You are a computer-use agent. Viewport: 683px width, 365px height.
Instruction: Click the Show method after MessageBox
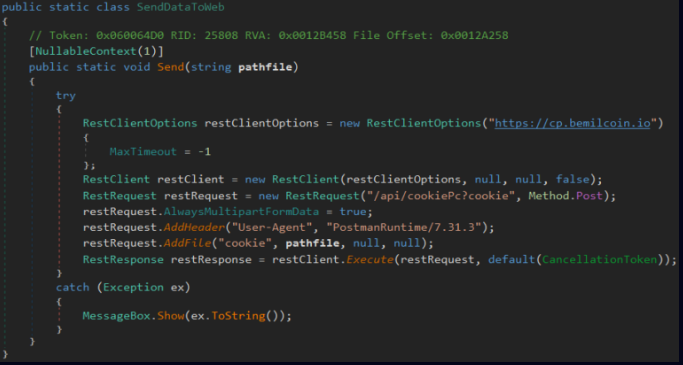[170, 316]
